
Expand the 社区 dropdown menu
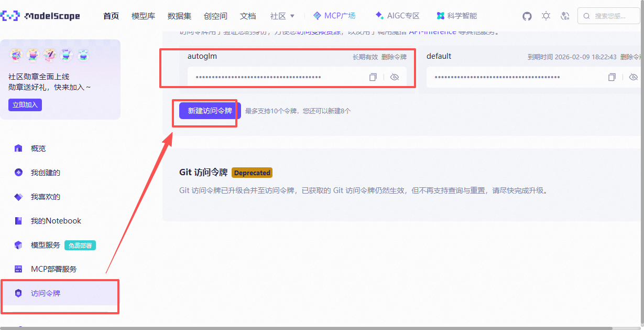click(x=282, y=16)
